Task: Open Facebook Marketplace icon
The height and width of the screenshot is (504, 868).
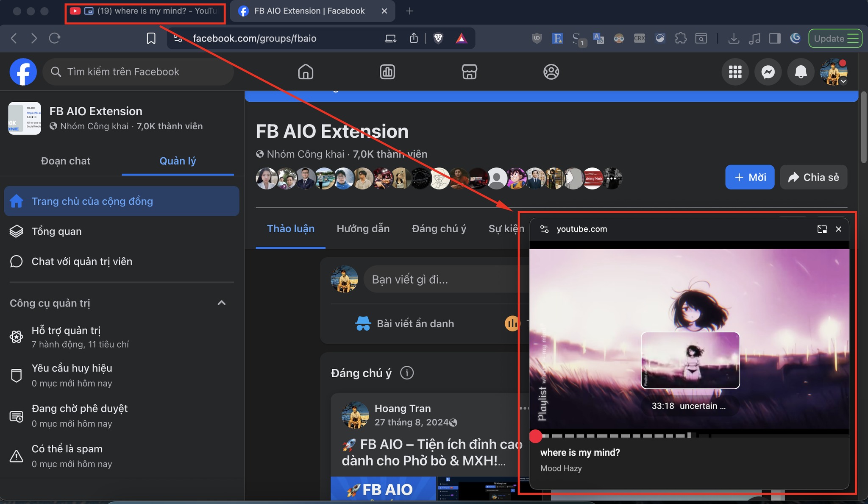Action: [469, 72]
